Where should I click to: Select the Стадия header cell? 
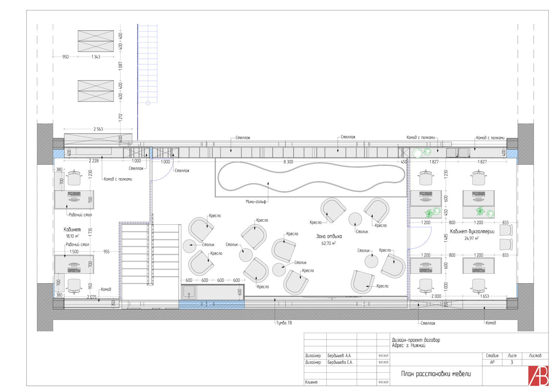click(492, 356)
